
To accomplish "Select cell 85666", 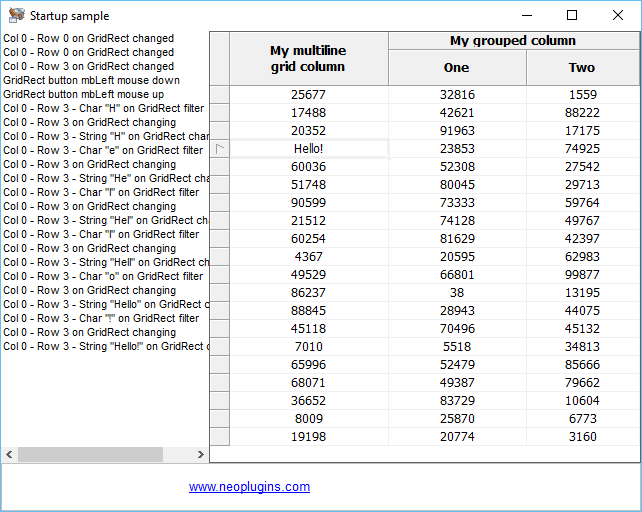I will [x=583, y=365].
